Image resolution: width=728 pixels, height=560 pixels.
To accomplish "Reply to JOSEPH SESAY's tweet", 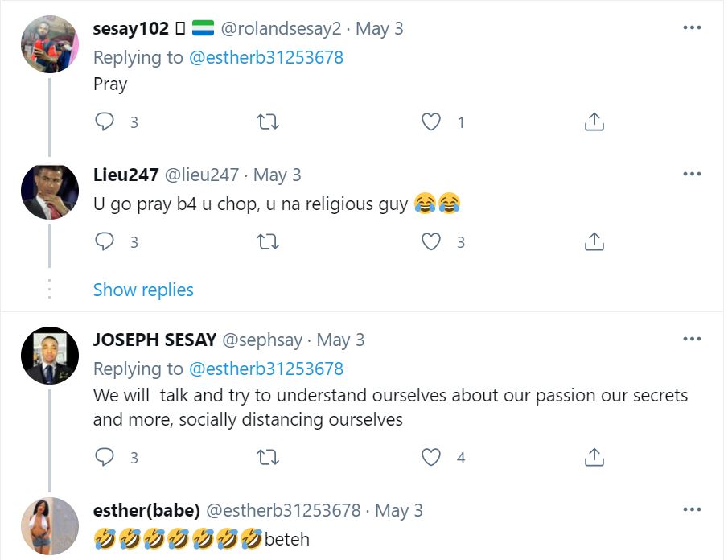I will coord(105,458).
